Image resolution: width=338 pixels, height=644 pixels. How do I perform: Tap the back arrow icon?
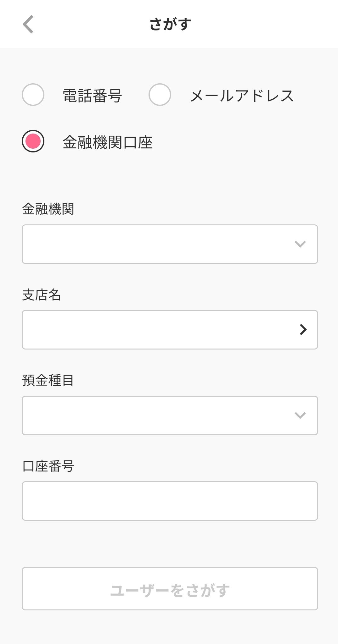click(x=28, y=24)
